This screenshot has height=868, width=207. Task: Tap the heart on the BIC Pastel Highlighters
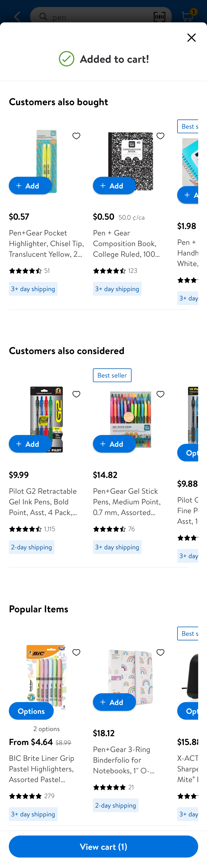point(76,652)
